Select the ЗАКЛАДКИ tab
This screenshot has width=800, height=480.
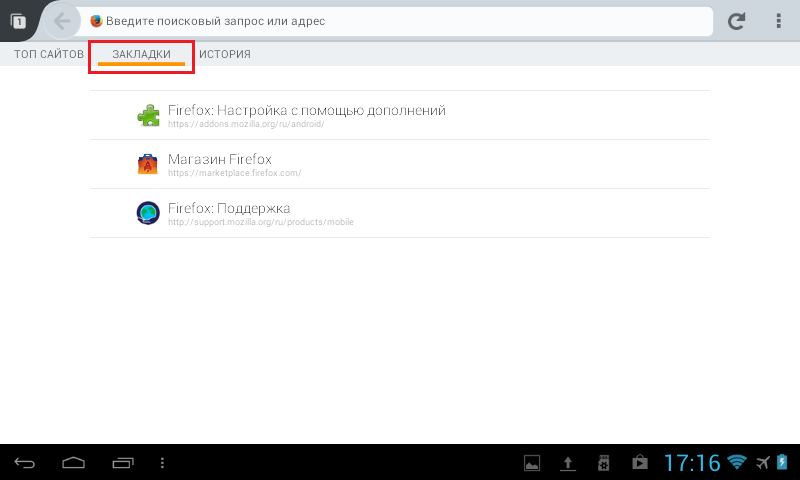[x=141, y=55]
